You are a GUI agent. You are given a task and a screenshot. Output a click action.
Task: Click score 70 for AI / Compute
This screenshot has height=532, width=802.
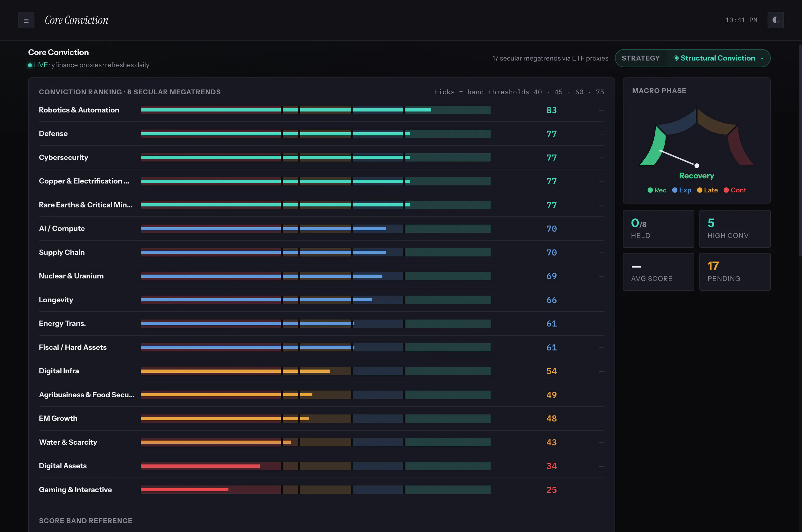coord(551,229)
